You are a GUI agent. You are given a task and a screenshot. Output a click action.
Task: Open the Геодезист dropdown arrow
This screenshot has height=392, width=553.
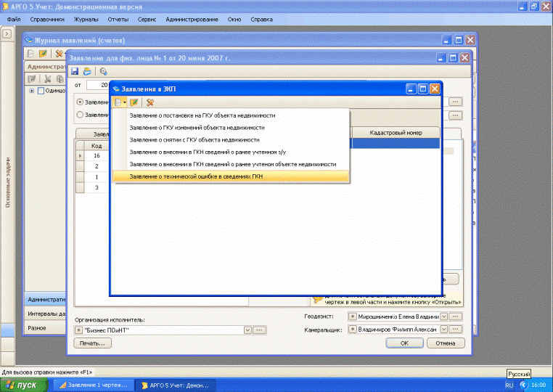[443, 317]
